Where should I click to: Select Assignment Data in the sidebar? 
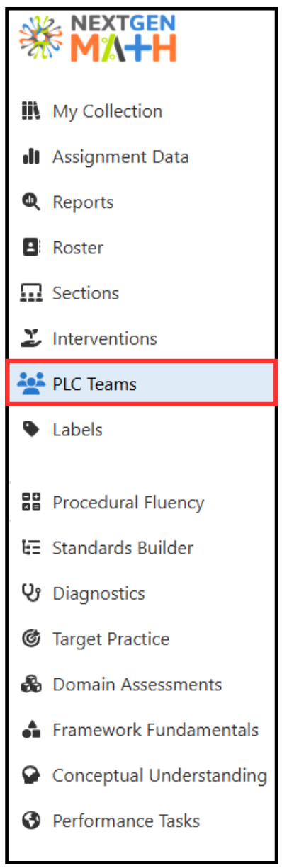pyautogui.click(x=120, y=156)
